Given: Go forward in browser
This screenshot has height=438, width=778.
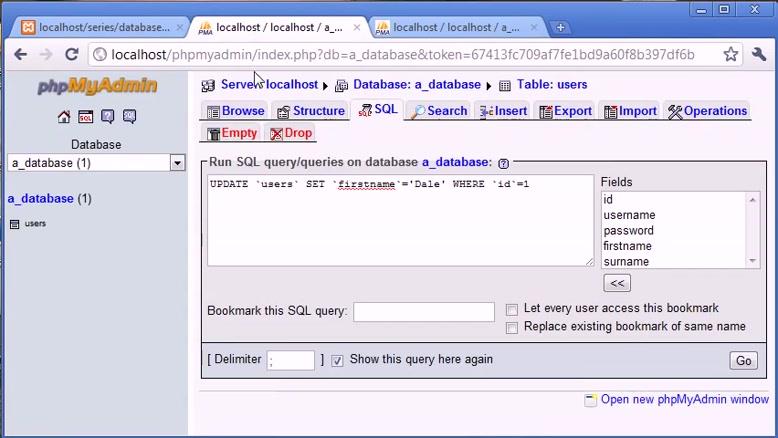Looking at the screenshot, I should point(46,54).
